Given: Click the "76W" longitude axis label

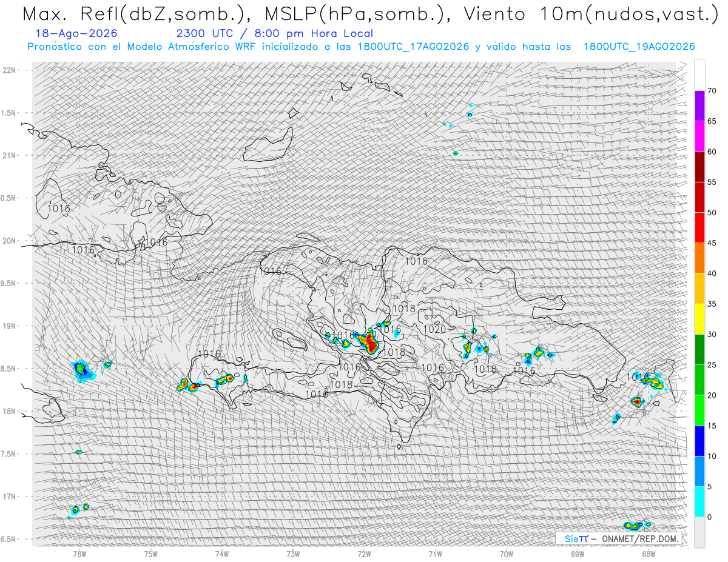Looking at the screenshot, I should pyautogui.click(x=80, y=554).
